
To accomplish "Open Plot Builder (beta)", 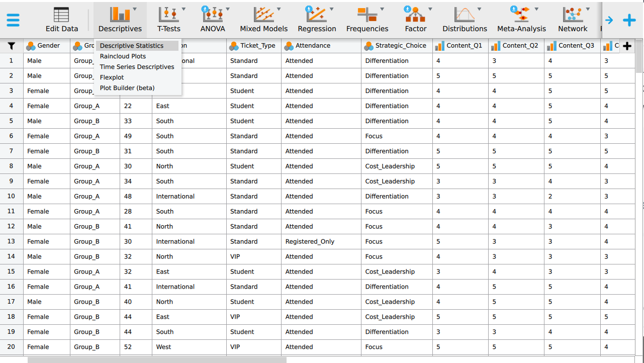I will click(137, 88).
